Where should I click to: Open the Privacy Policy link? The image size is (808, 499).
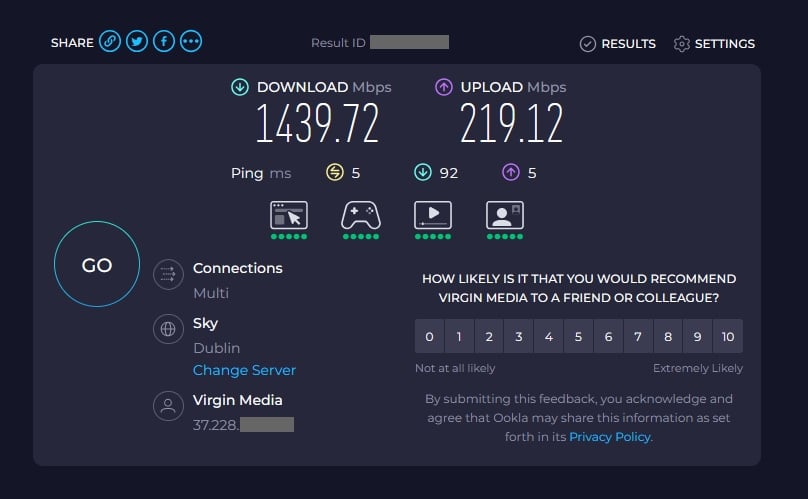(609, 437)
